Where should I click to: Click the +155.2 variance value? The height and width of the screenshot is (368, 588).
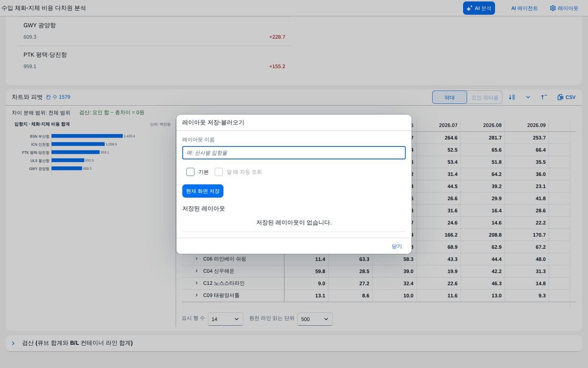(277, 66)
